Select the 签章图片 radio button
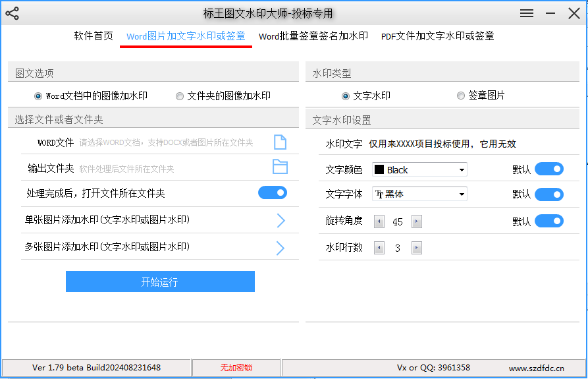Viewport: 588px width, 379px height. pos(461,96)
